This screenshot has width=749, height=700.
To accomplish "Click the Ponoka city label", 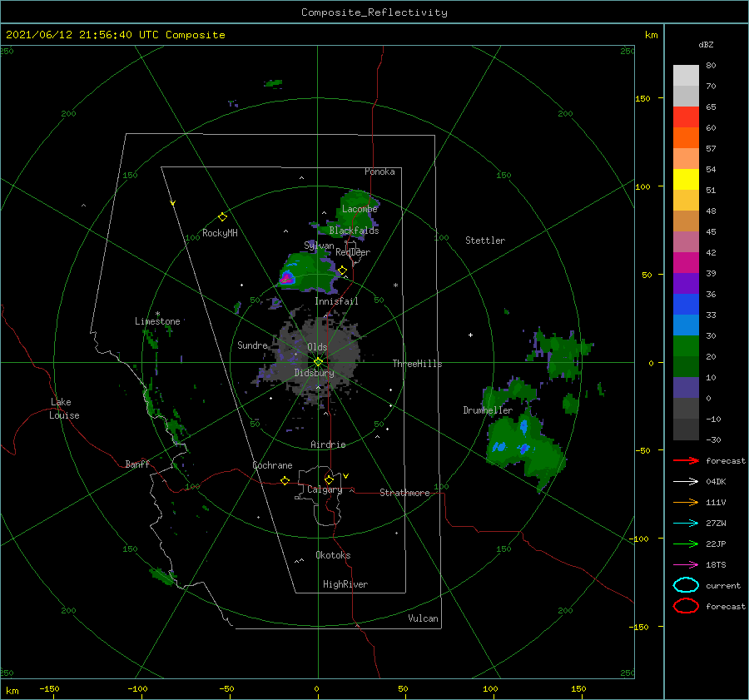I will [x=379, y=171].
